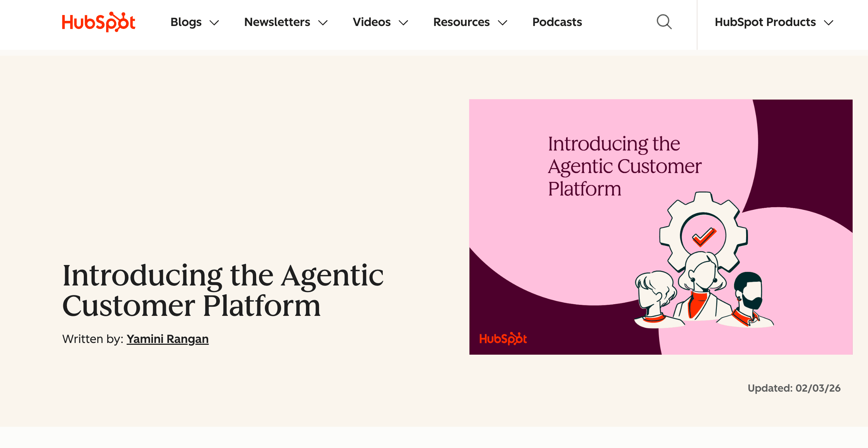Select the Resources menu label
The image size is (868, 448).
coord(461,22)
